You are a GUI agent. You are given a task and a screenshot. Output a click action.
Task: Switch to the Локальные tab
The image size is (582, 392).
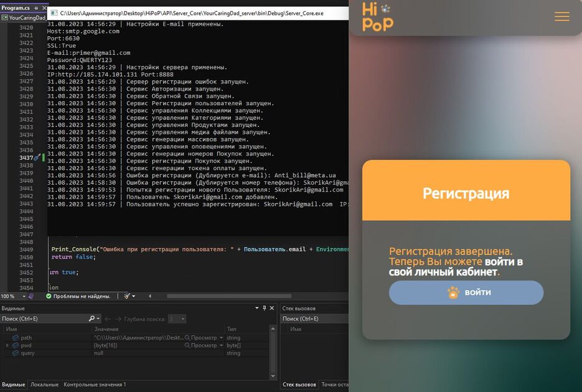point(44,385)
